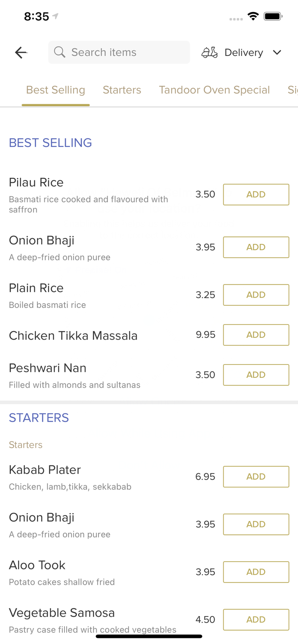This screenshot has height=644, width=298.
Task: Open the Best Selling Onion Bhaji item
Action: (42, 240)
